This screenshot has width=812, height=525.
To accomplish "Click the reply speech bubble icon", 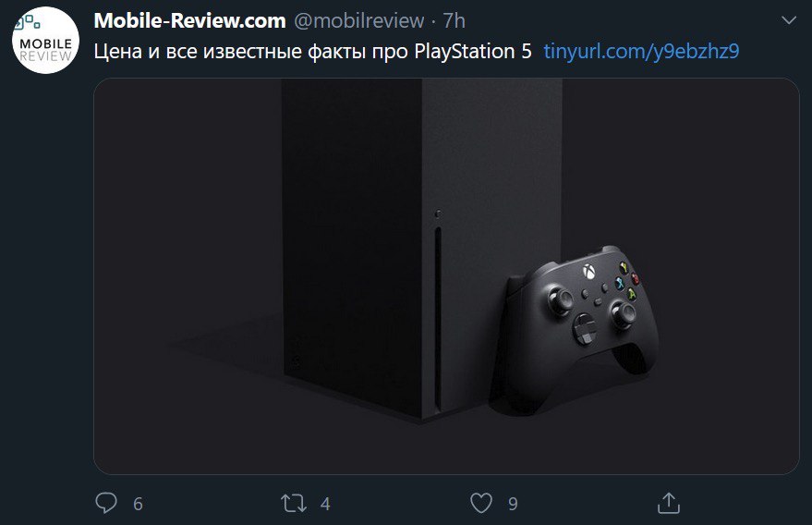I will point(106,503).
